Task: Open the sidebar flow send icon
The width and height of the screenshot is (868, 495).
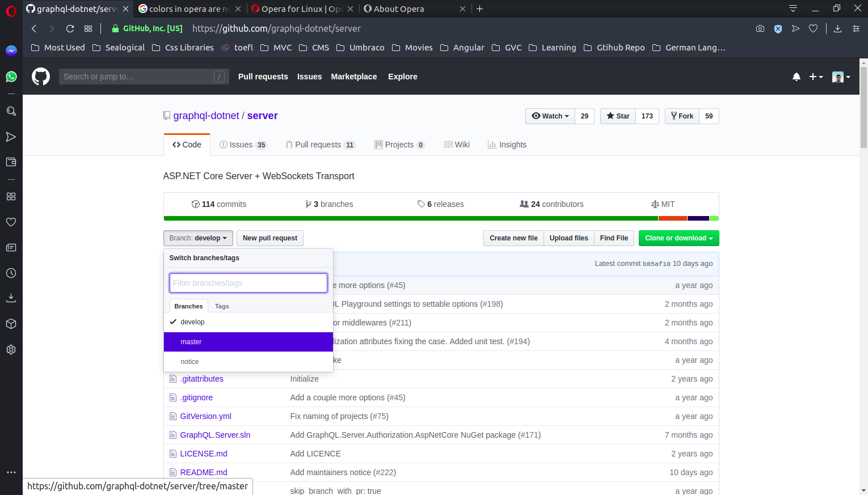Action: [x=11, y=137]
